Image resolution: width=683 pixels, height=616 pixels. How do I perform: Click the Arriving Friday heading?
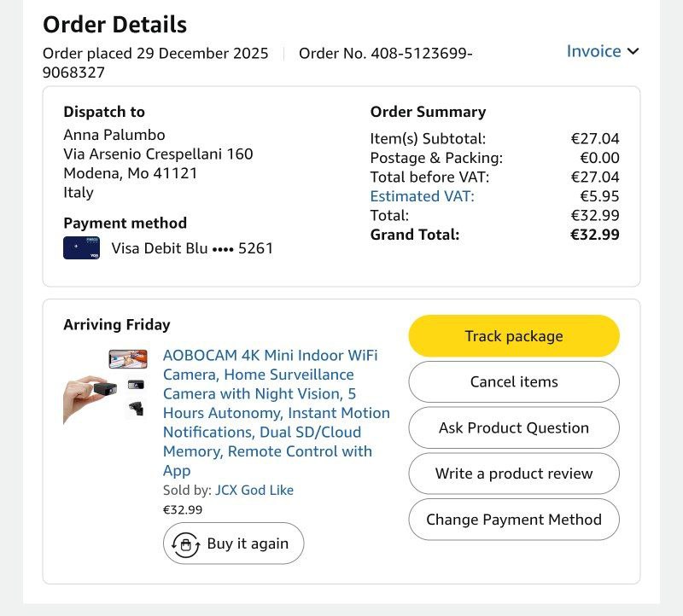point(117,324)
